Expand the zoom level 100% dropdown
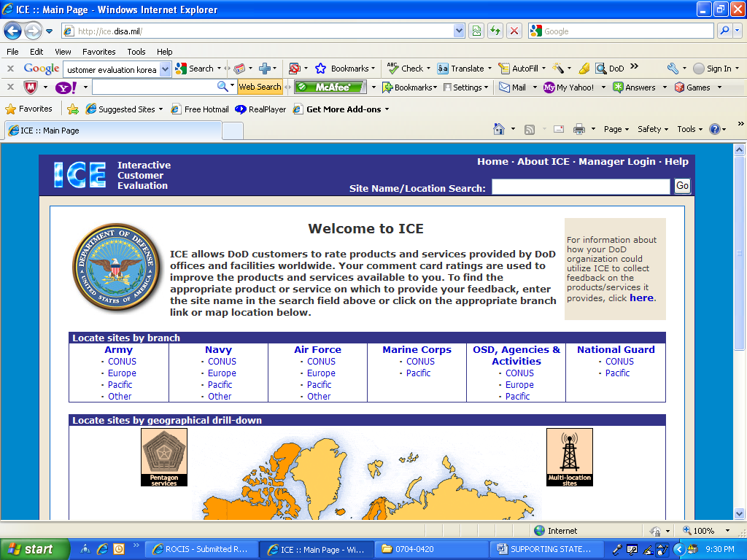This screenshot has height=560, width=747. click(727, 531)
